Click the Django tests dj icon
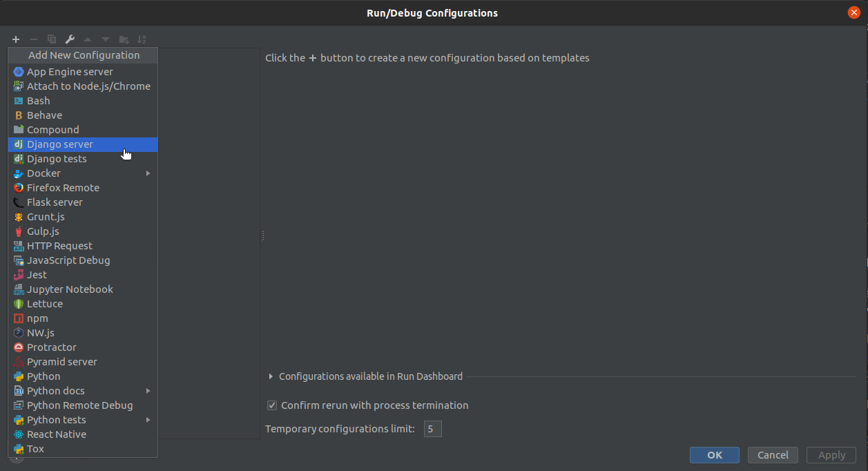The image size is (868, 471). [19, 159]
